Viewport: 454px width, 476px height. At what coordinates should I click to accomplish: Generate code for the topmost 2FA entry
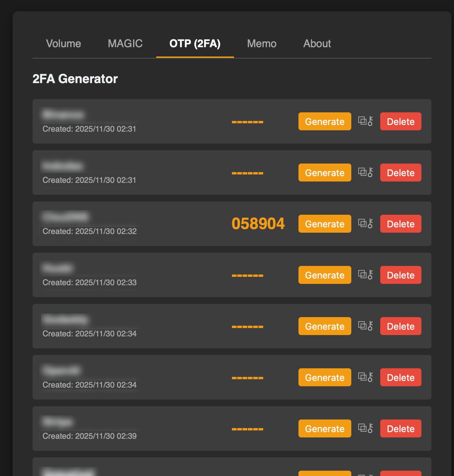click(325, 121)
